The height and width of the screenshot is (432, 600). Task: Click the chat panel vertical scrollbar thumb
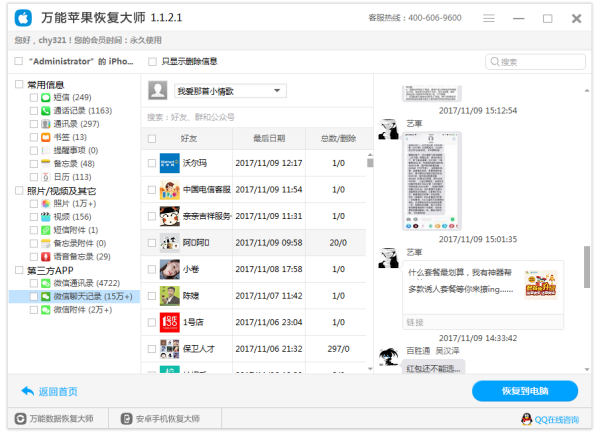click(x=587, y=267)
